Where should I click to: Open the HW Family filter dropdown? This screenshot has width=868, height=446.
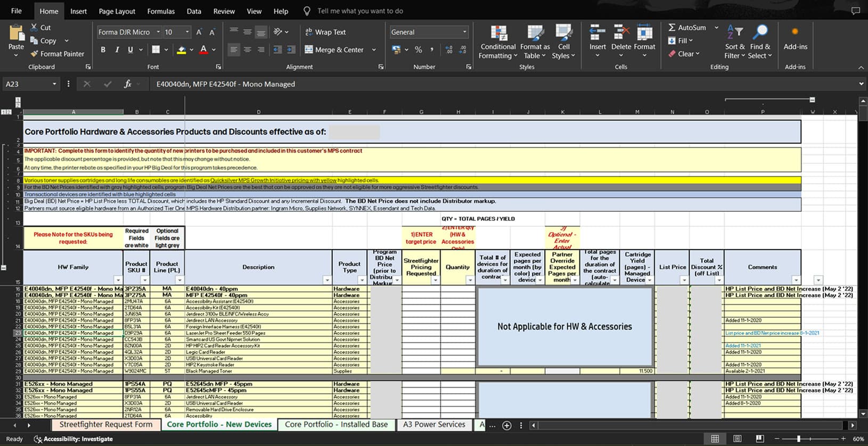point(118,280)
